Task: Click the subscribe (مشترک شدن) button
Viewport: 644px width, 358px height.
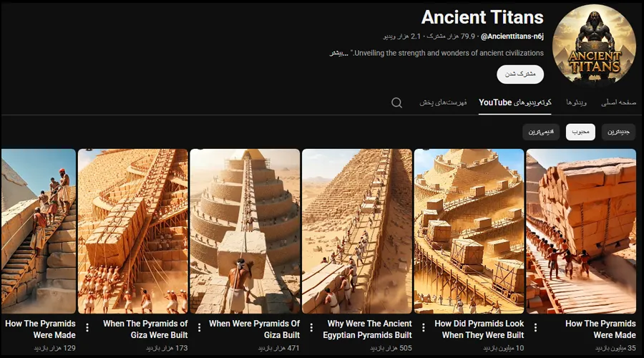Action: [520, 74]
